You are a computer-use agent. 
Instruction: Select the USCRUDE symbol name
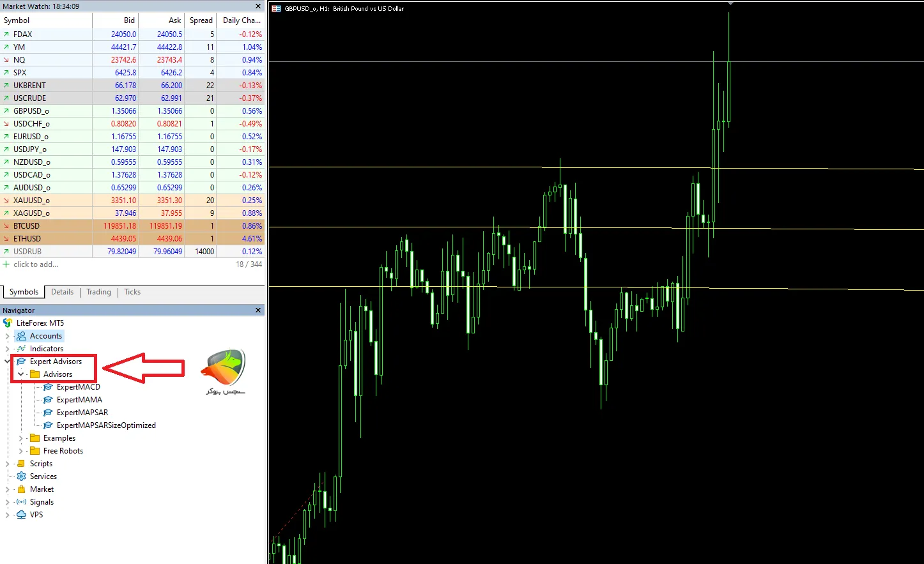[x=29, y=98]
